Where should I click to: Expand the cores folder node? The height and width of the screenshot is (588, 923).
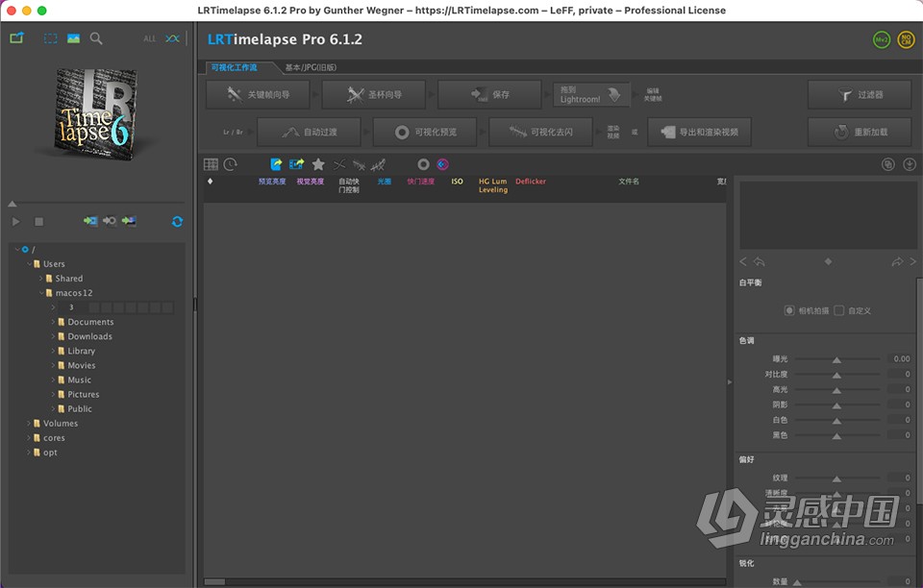tap(29, 438)
